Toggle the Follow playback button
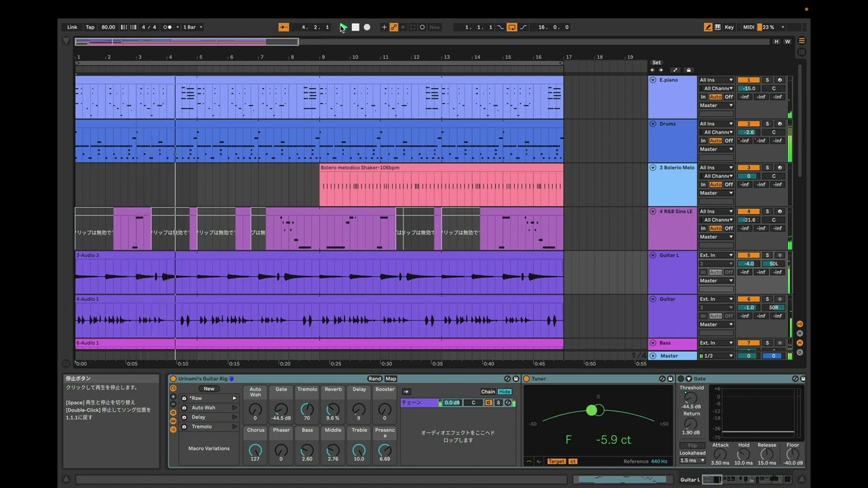Image resolution: width=868 pixels, height=488 pixels. [x=284, y=27]
